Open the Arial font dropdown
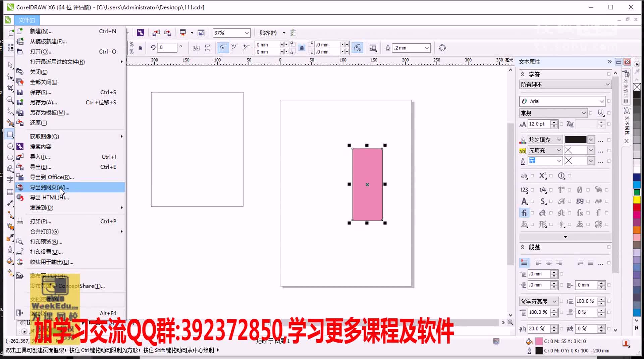 pyautogui.click(x=602, y=101)
